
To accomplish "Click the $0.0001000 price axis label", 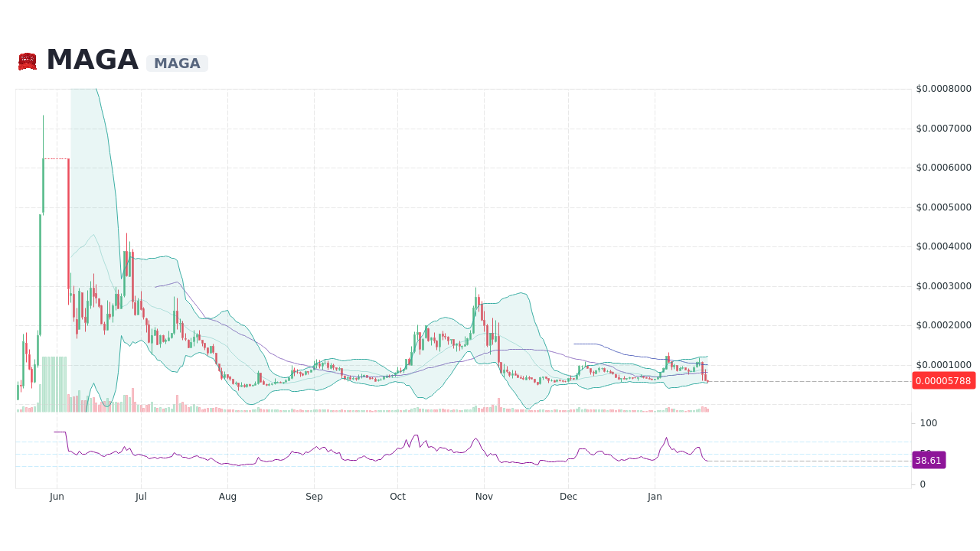I will click(x=943, y=366).
